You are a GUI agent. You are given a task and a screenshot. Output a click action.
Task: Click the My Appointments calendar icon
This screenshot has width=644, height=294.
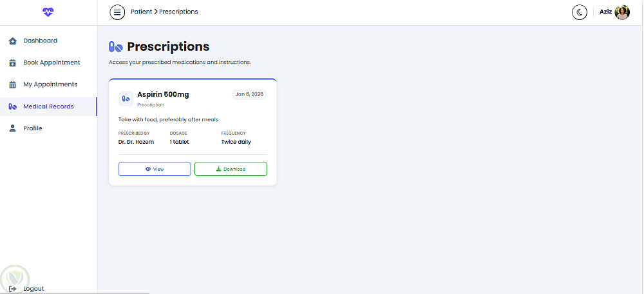(x=13, y=85)
